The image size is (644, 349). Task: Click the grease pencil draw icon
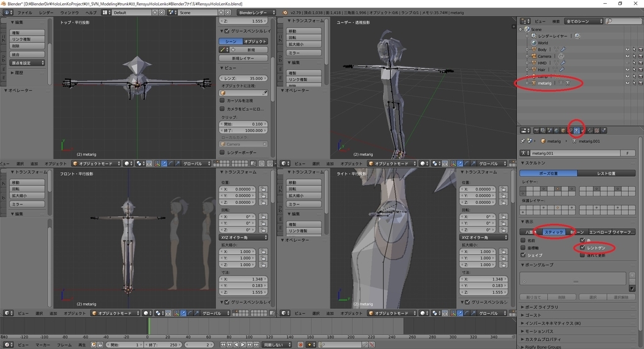click(x=223, y=50)
